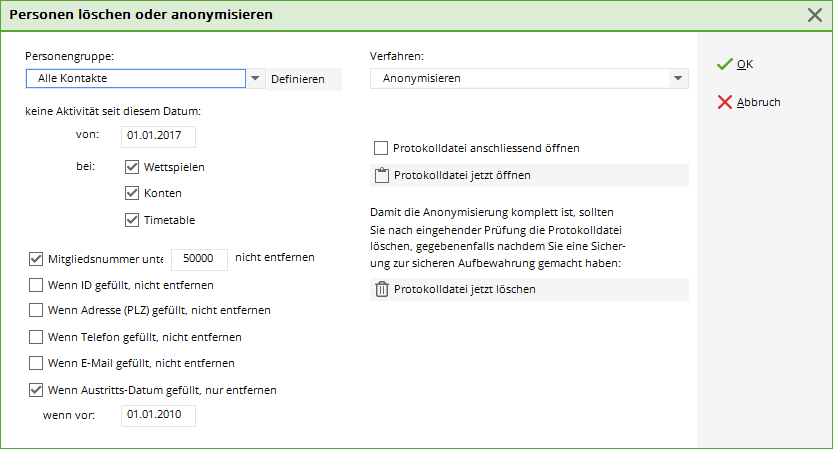Click the 'von' date field 01.01.2017
The height and width of the screenshot is (449, 833).
(157, 136)
